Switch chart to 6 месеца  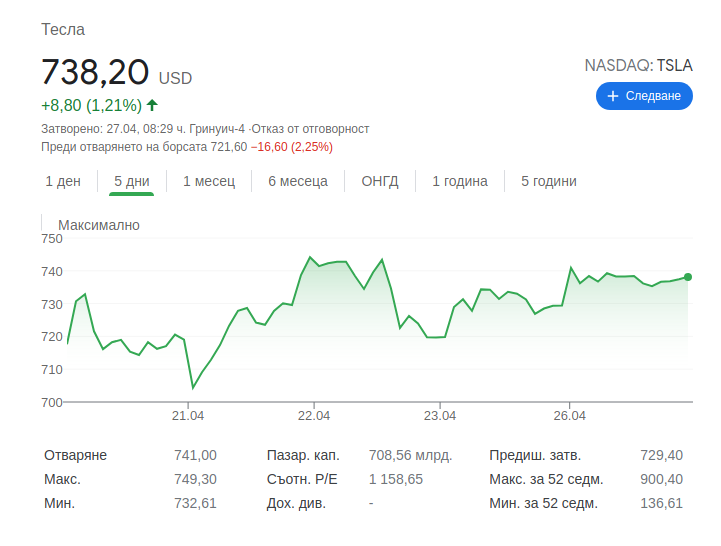(x=298, y=181)
